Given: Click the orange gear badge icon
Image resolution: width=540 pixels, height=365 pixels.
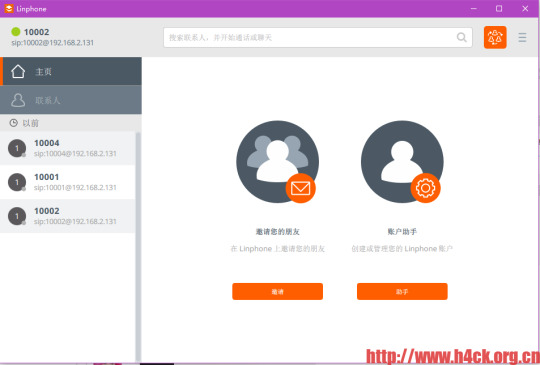Looking at the screenshot, I should (425, 188).
